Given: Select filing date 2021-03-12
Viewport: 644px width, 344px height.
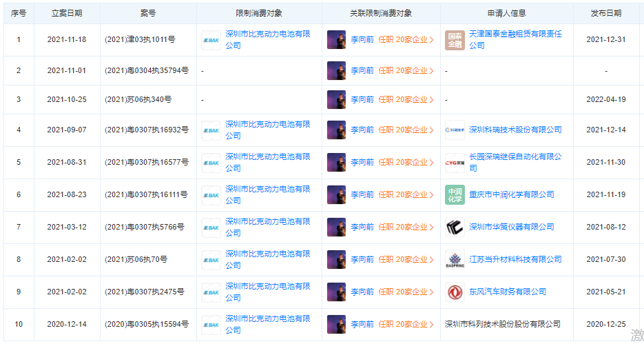Looking at the screenshot, I should (67, 227).
